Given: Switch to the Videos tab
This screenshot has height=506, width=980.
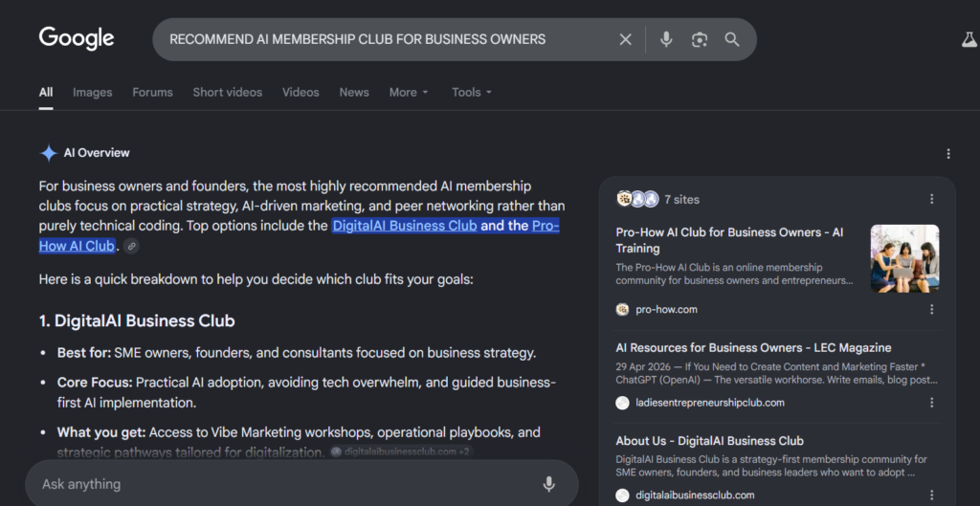Looking at the screenshot, I should coord(301,93).
